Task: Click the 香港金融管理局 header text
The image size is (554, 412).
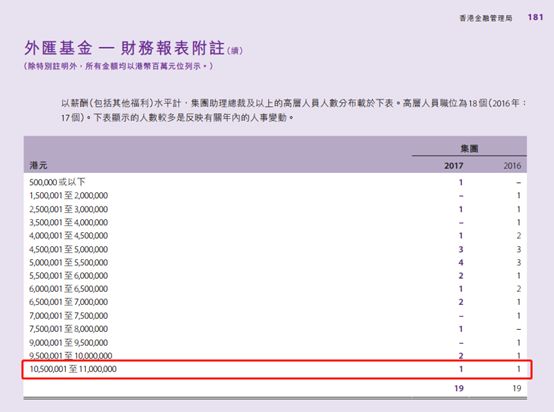Action: coord(486,18)
